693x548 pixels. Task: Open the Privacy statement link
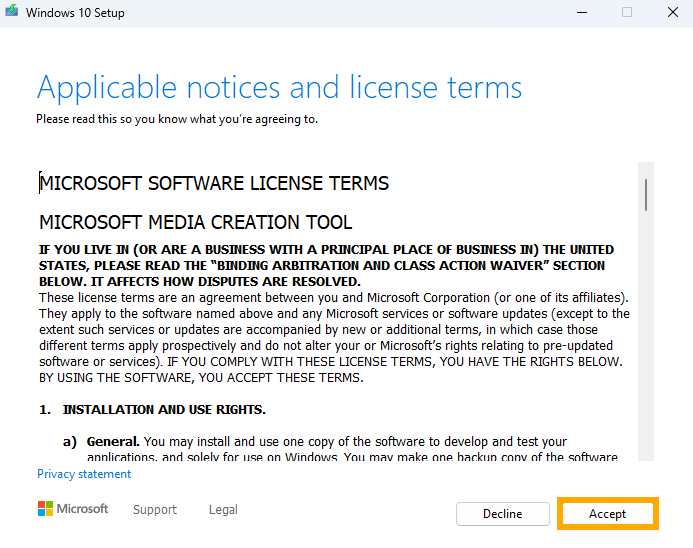tap(84, 474)
